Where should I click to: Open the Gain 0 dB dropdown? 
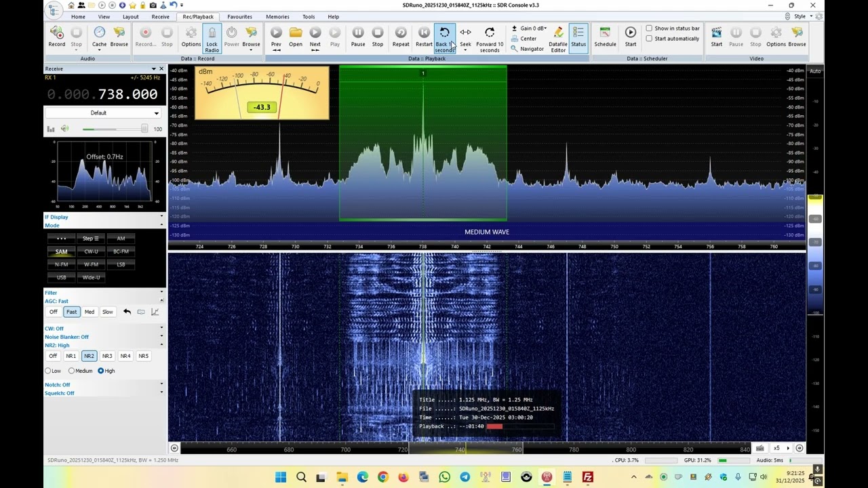pyautogui.click(x=529, y=28)
